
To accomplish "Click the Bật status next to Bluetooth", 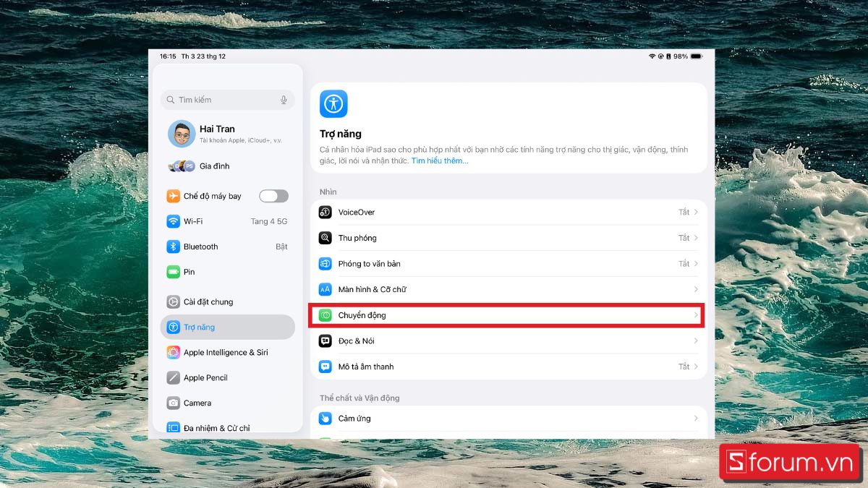I will 281,247.
